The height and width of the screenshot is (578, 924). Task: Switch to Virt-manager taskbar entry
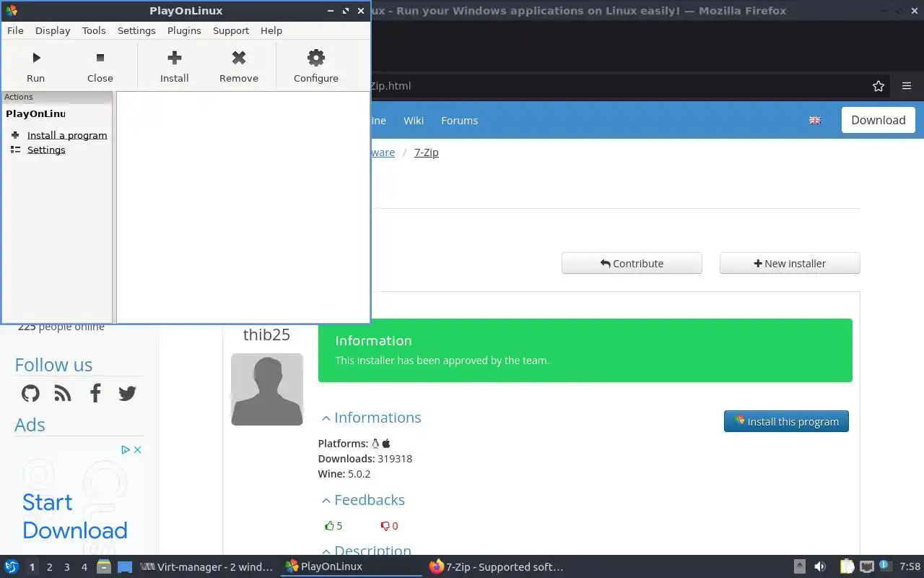[207, 567]
